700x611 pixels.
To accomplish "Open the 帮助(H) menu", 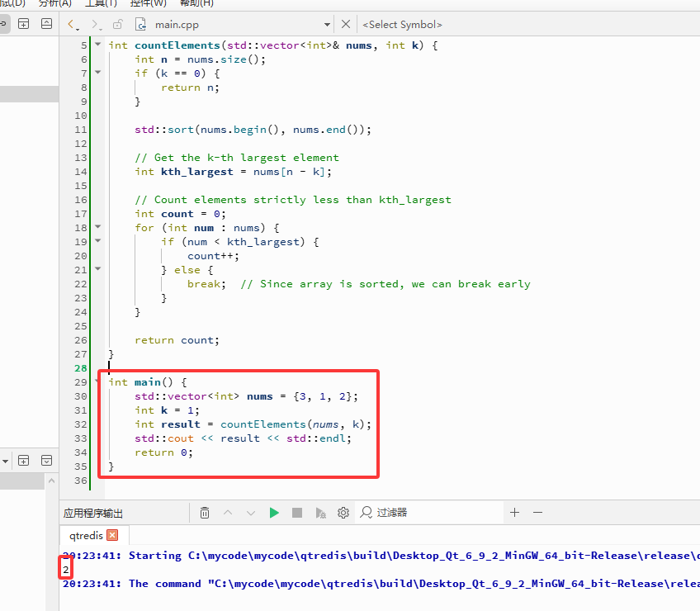I will [196, 3].
